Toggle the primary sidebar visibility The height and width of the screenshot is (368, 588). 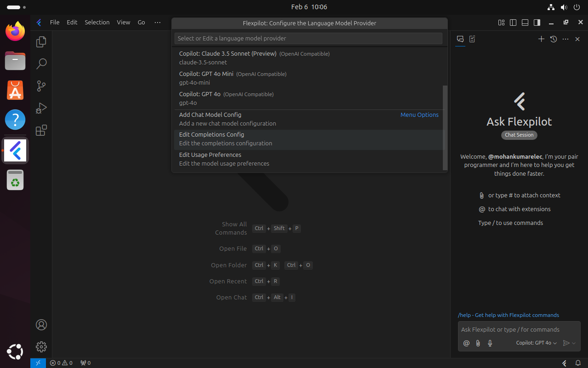513,22
